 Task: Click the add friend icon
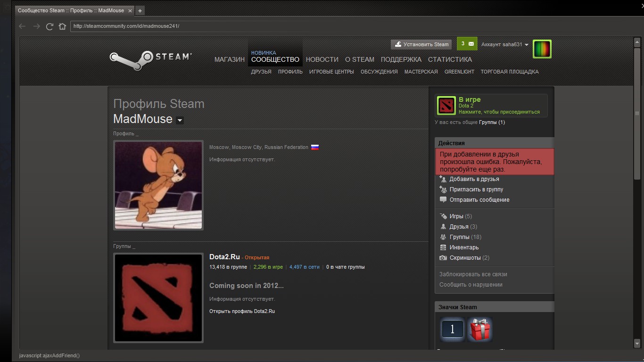pos(443,179)
